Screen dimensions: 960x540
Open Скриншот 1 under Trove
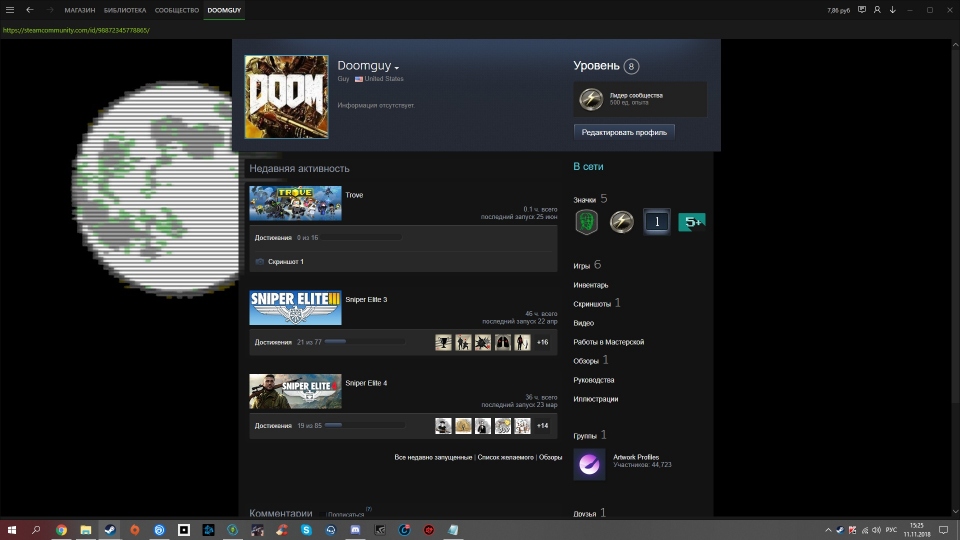[286, 261]
